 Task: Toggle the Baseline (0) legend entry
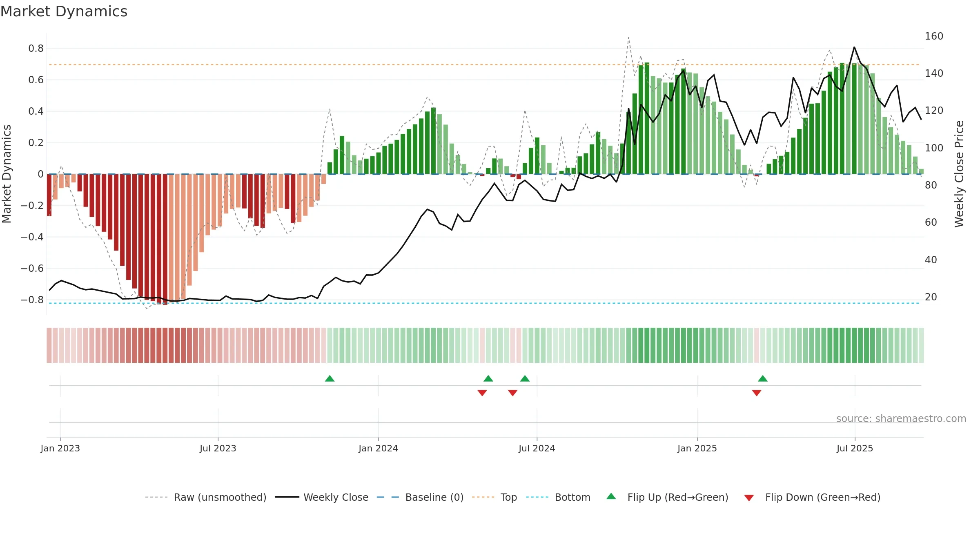pyautogui.click(x=420, y=497)
